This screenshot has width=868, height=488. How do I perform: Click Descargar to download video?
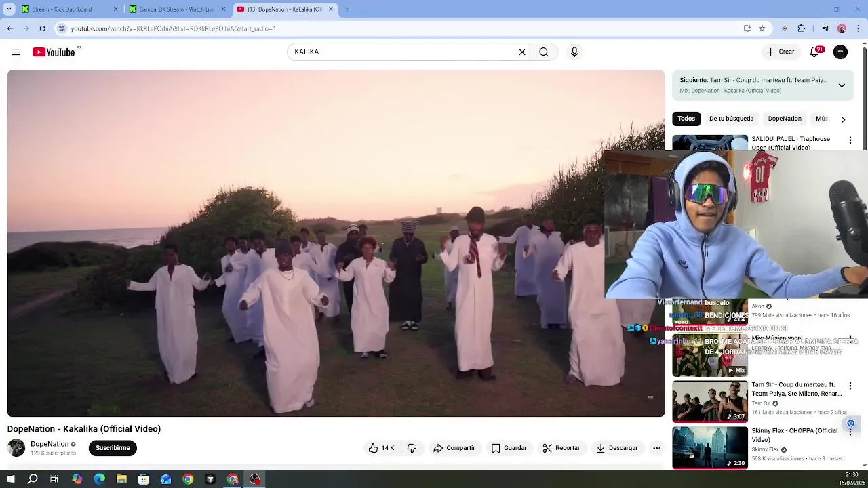pyautogui.click(x=617, y=448)
